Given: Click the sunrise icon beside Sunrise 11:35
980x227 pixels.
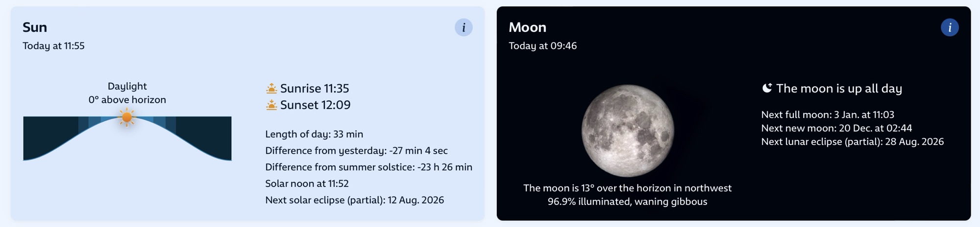Looking at the screenshot, I should [x=271, y=89].
